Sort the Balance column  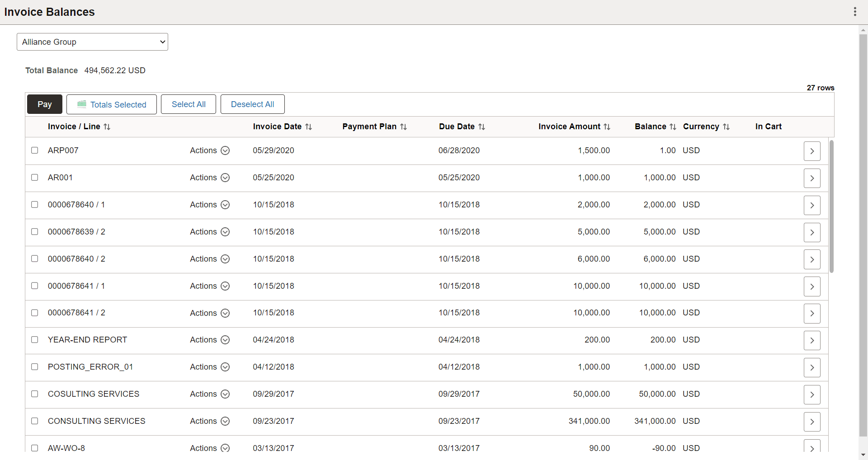coord(673,127)
